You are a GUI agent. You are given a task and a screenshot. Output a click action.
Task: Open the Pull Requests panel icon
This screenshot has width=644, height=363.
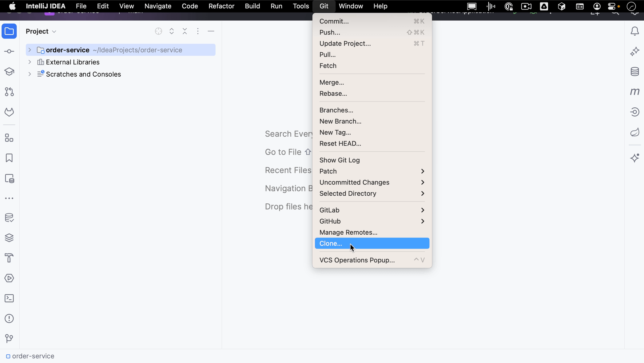(10, 92)
